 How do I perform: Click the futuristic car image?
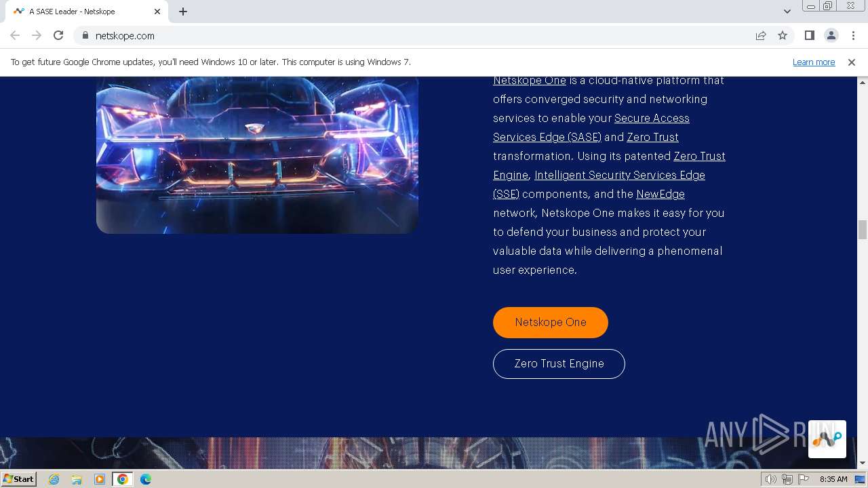(x=257, y=155)
